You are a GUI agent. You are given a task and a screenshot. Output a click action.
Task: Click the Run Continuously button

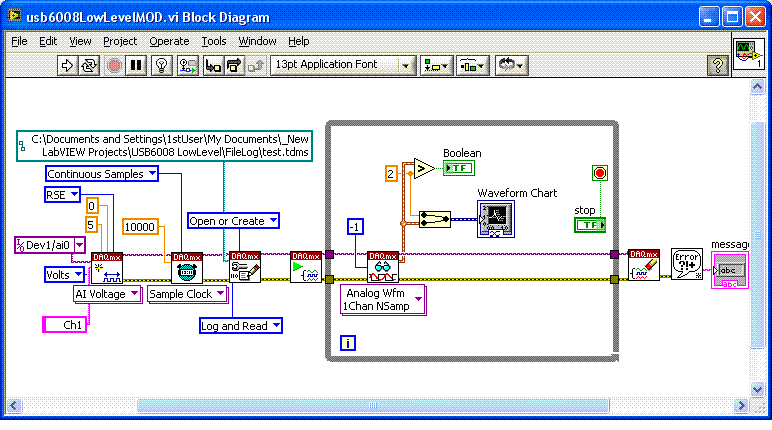89,65
